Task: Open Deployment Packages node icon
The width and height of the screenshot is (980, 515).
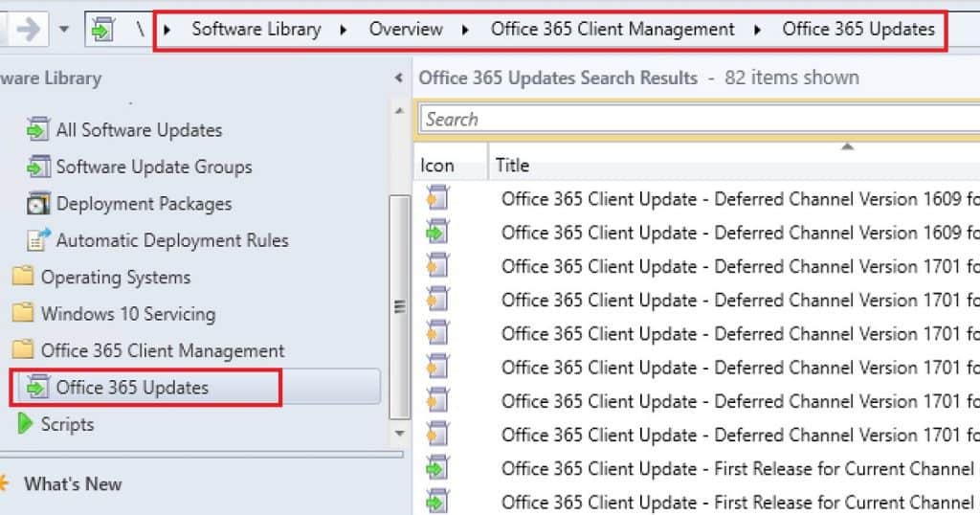Action: [38, 204]
